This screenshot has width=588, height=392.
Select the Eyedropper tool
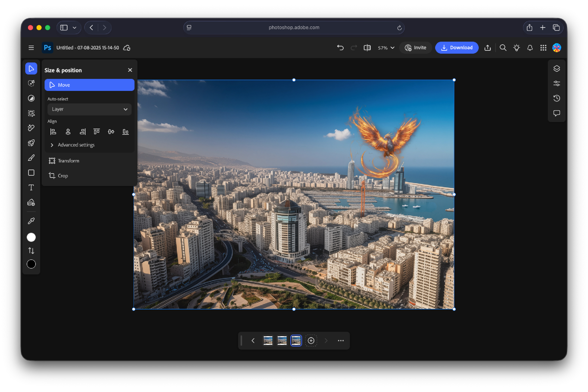tap(31, 220)
